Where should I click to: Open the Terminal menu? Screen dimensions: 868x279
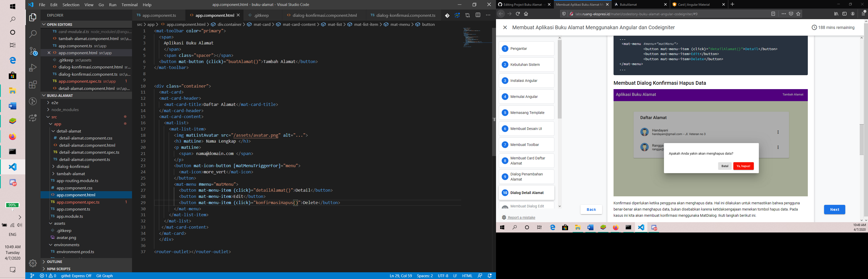coord(129,5)
